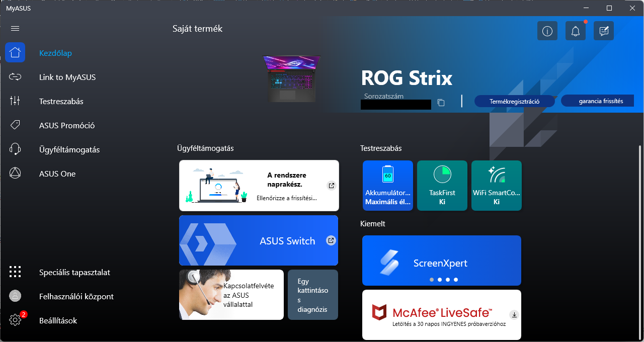
Task: Click the Kiemelt section heading
Action: coord(373,223)
